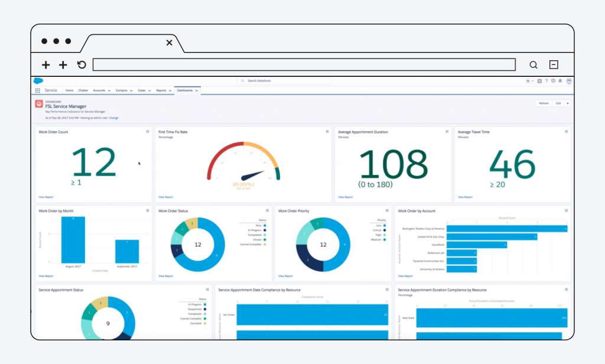Open the App Launcher grid icon
The image size is (605, 364).
(x=38, y=90)
